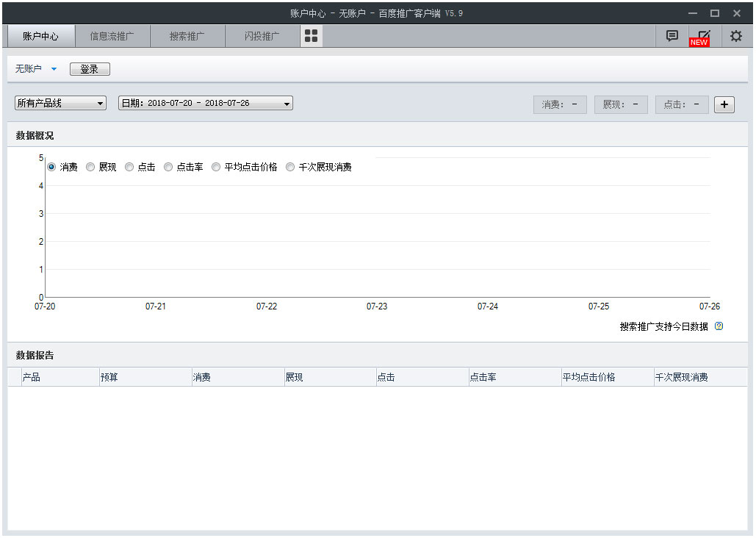Click the 07-26 date label on chart axis

[x=710, y=306]
